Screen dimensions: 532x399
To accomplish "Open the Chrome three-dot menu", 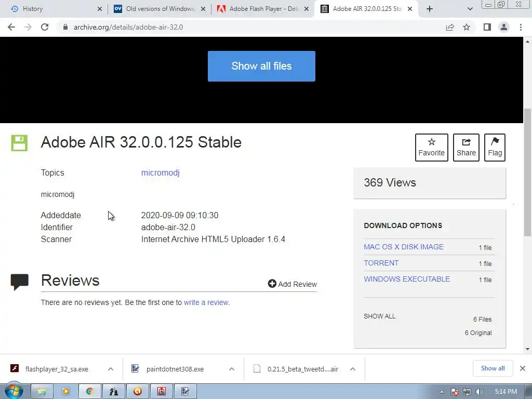I will coord(521,27).
